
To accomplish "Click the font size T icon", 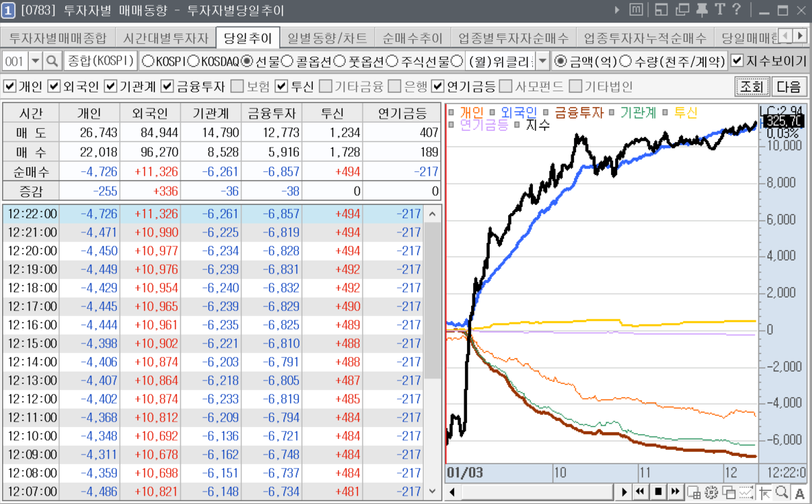I will (x=719, y=10).
